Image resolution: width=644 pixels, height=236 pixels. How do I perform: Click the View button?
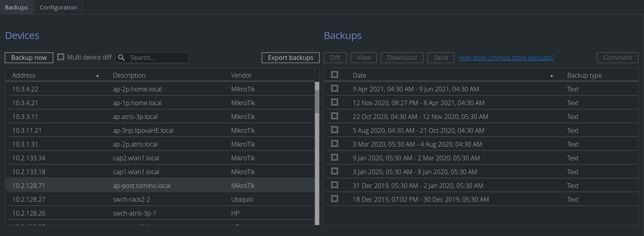tap(364, 58)
